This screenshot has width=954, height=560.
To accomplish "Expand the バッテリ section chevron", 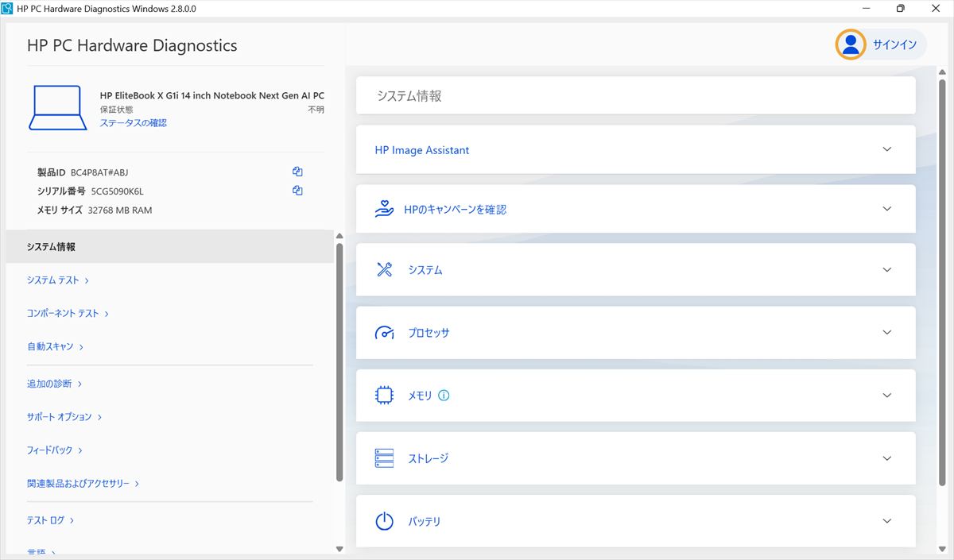I will (x=887, y=521).
